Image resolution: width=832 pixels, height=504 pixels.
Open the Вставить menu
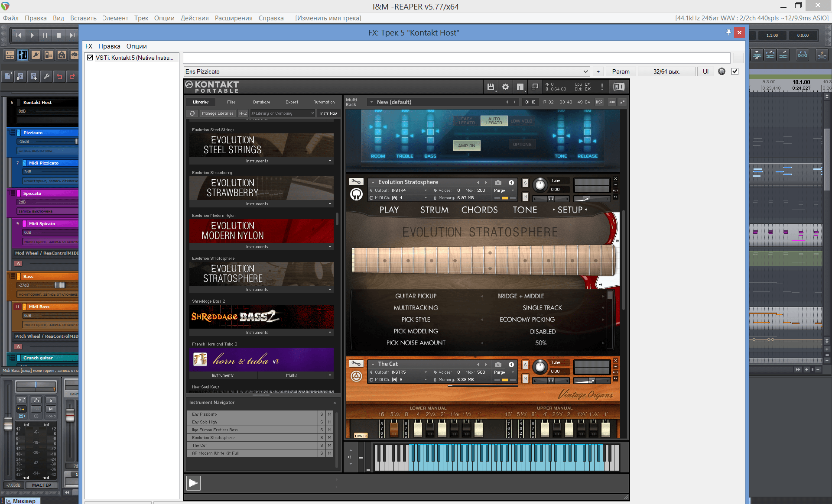click(83, 18)
